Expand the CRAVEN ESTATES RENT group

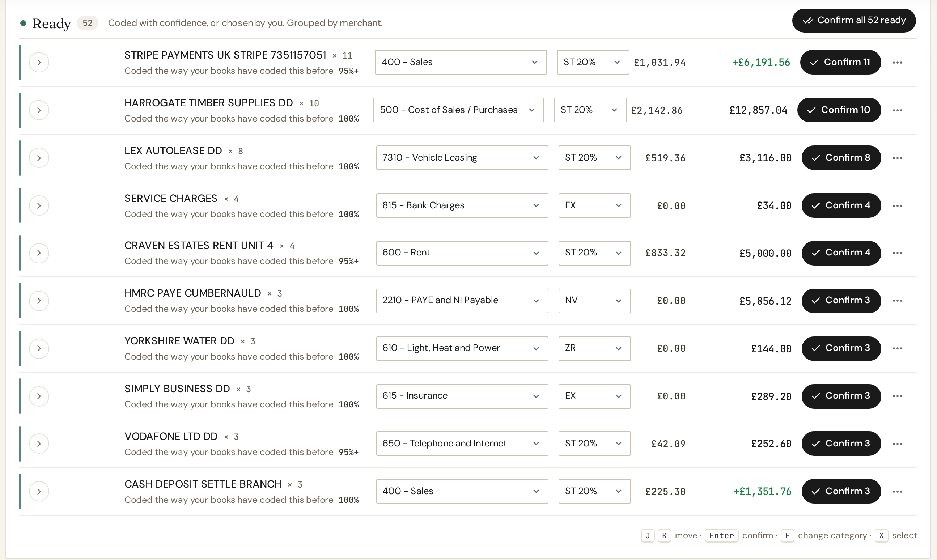coord(39,253)
